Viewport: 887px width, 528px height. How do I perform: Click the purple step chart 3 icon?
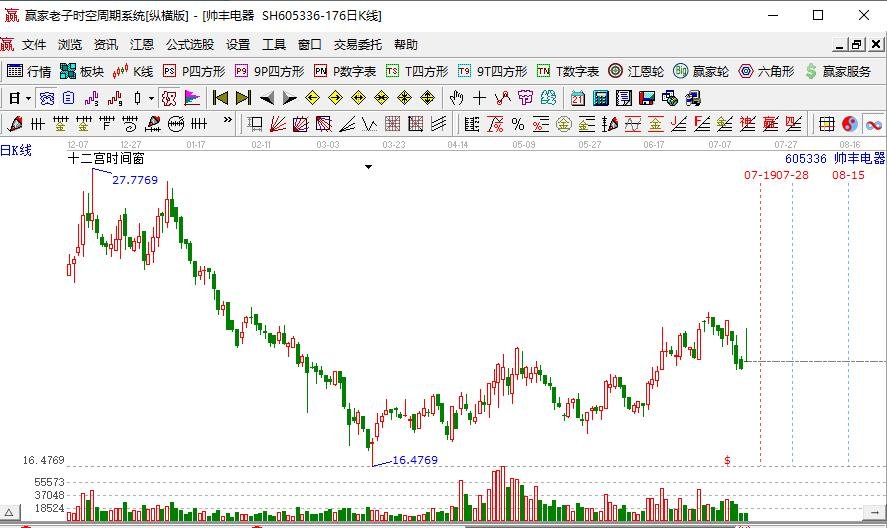[92, 98]
